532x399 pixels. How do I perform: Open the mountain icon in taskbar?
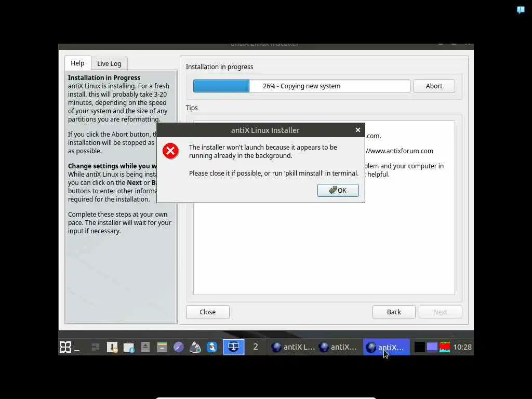coord(195,347)
